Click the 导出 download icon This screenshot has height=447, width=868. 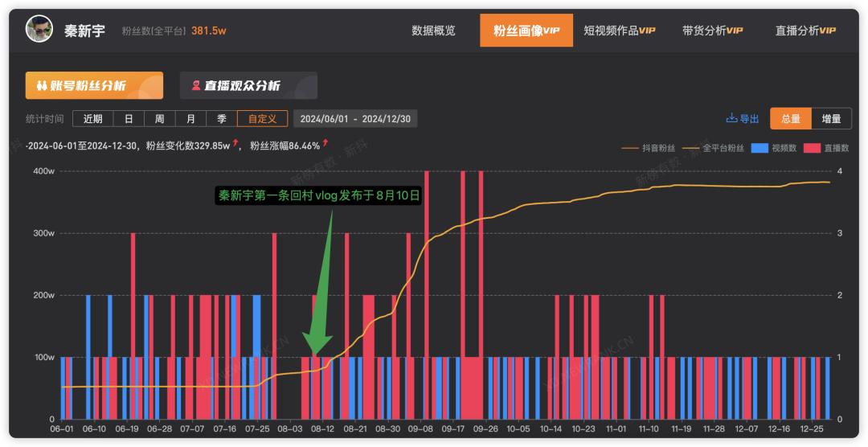[x=732, y=119]
